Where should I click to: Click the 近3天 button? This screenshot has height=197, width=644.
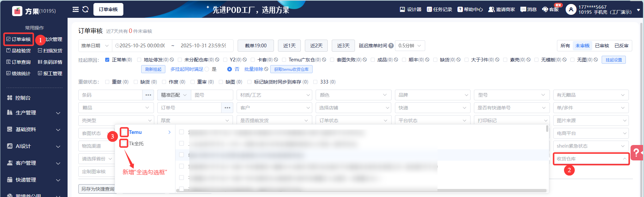pyautogui.click(x=343, y=46)
